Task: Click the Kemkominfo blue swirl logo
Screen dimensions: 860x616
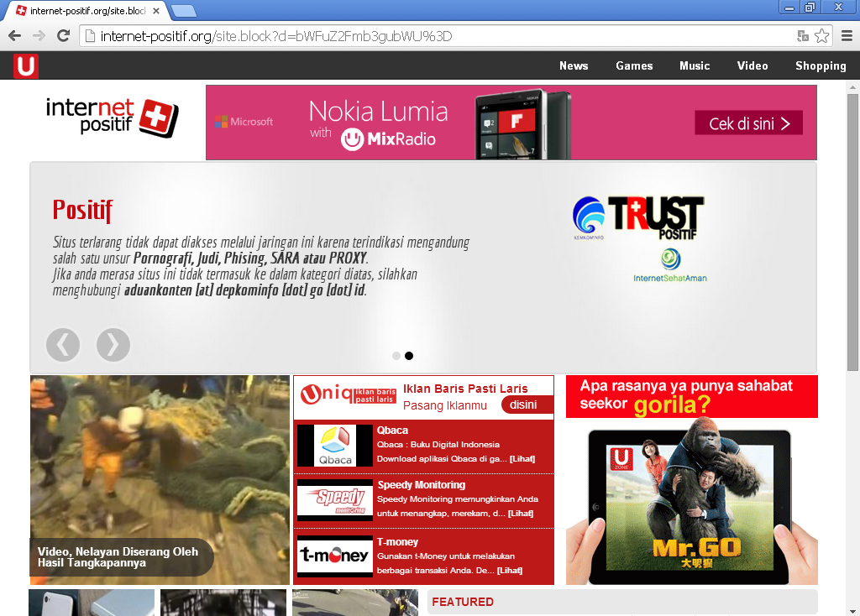Action: pos(589,217)
